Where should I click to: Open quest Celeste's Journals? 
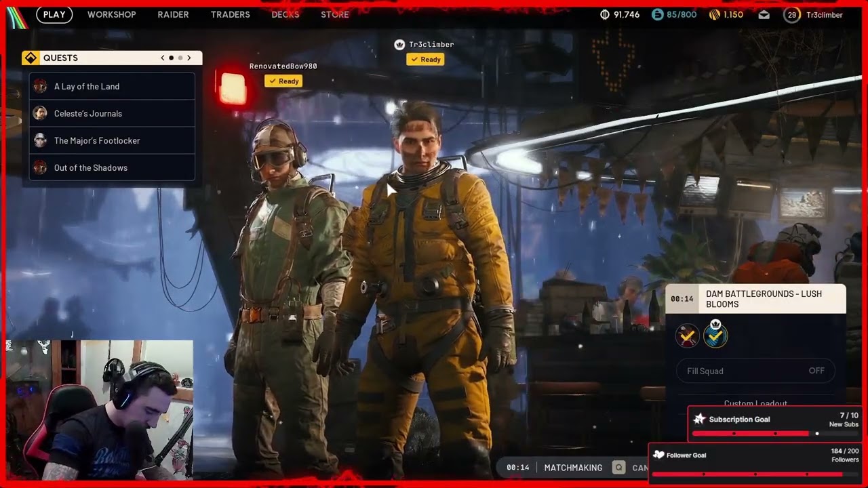(112, 113)
